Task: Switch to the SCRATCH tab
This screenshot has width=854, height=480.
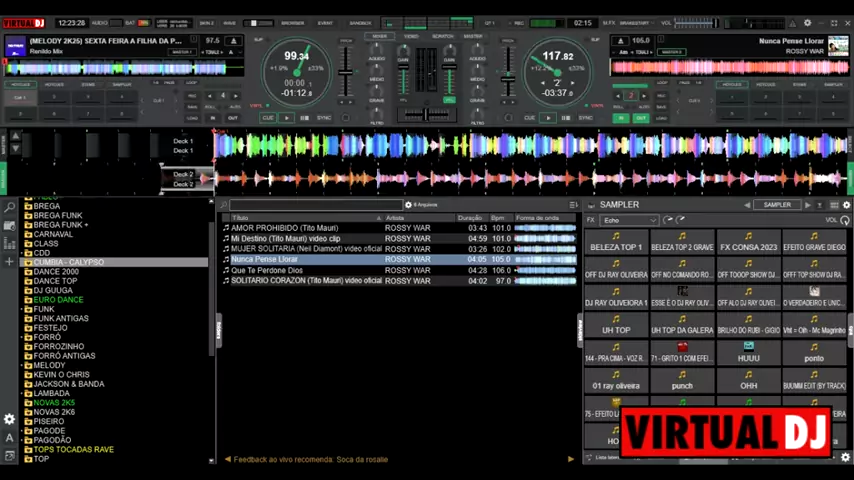Action: click(x=442, y=37)
